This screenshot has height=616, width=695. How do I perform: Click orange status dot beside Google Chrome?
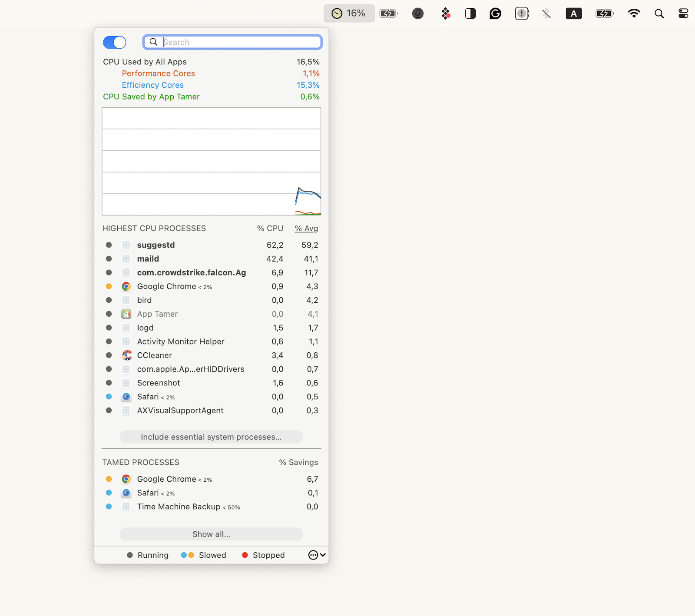(x=109, y=286)
